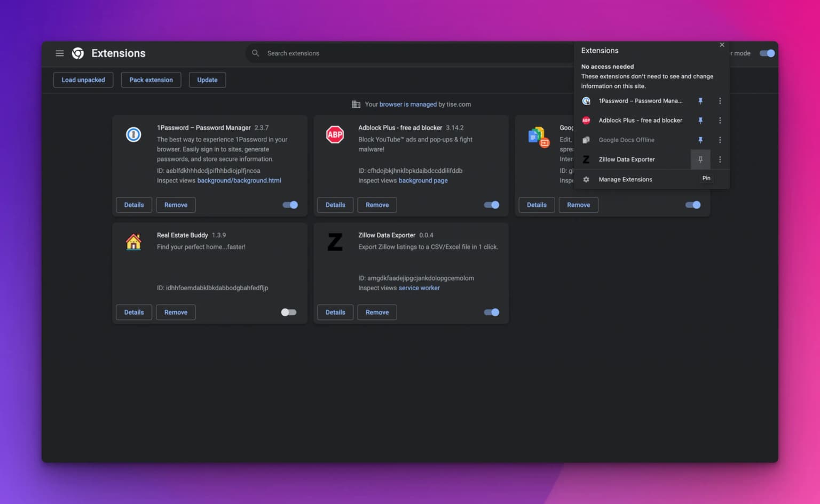Unpin Adblock Plus in Extensions popup
The width and height of the screenshot is (820, 504).
point(700,121)
